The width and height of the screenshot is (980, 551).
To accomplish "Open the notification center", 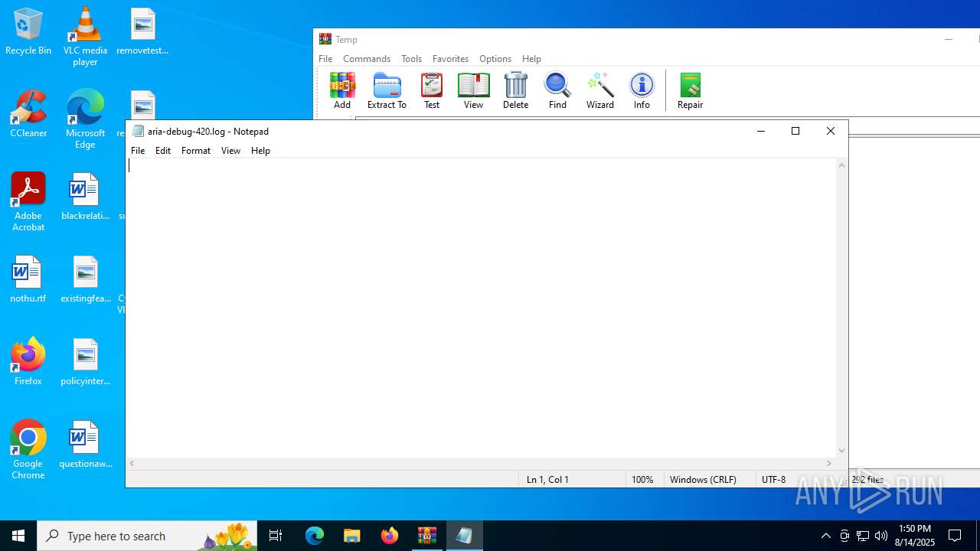I will click(955, 536).
